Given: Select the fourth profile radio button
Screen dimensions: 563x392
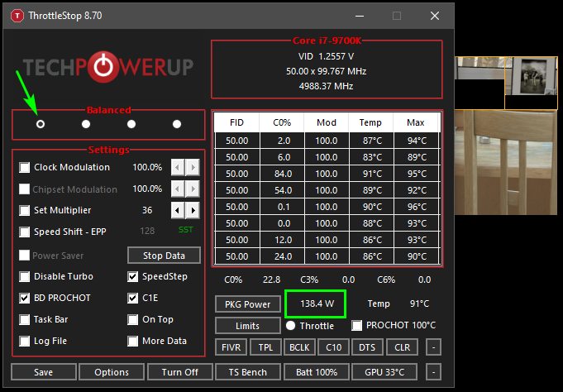Looking at the screenshot, I should coord(177,124).
